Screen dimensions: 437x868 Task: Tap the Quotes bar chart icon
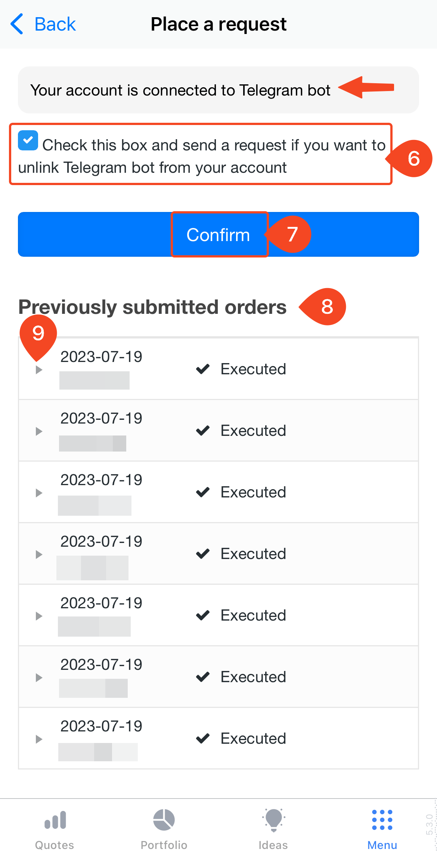click(55, 820)
